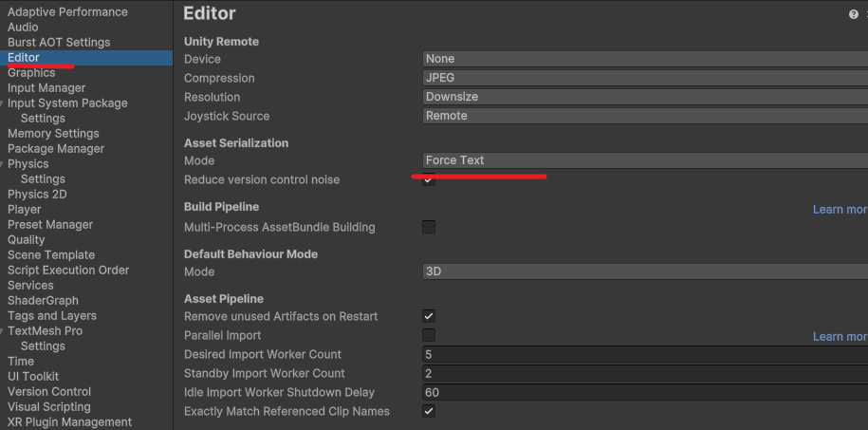Open the Unity Remote Device dropdown
Image resolution: width=868 pixels, height=430 pixels.
pos(645,59)
